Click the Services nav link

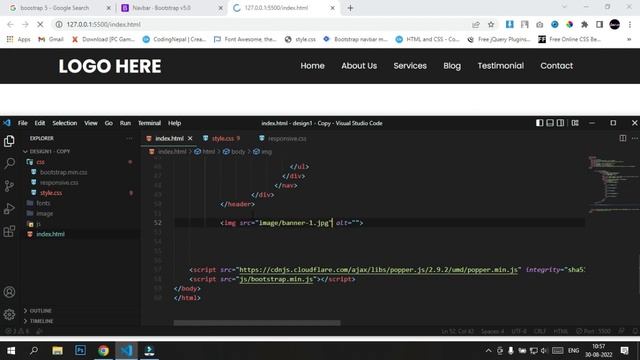click(x=410, y=66)
